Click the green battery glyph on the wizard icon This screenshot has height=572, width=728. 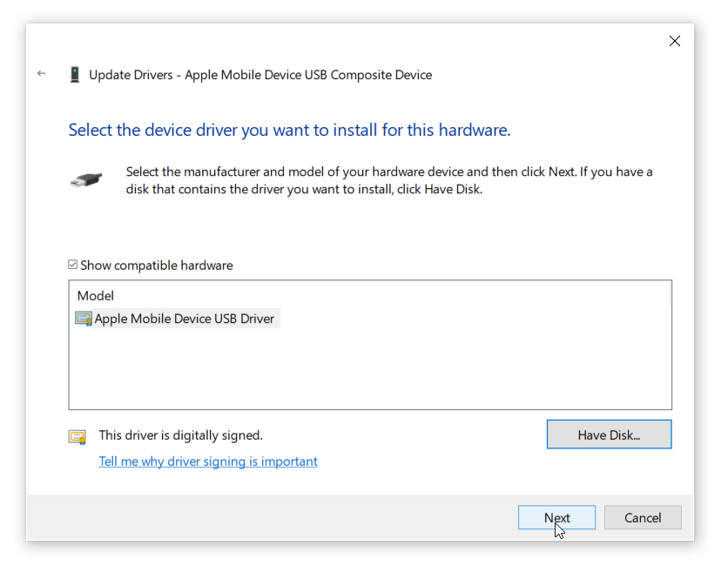coord(75,70)
